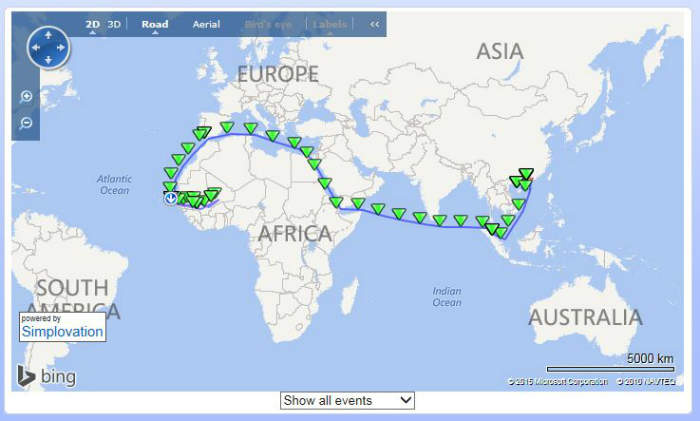700x421 pixels.
Task: Select the Bird's eye view option
Action: (266, 23)
